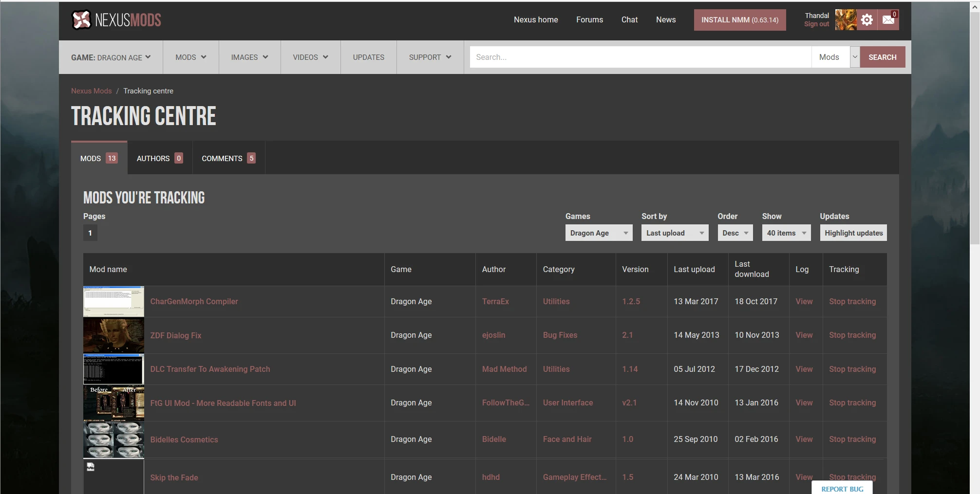Click the Sign out link
The height and width of the screenshot is (494, 980).
816,24
